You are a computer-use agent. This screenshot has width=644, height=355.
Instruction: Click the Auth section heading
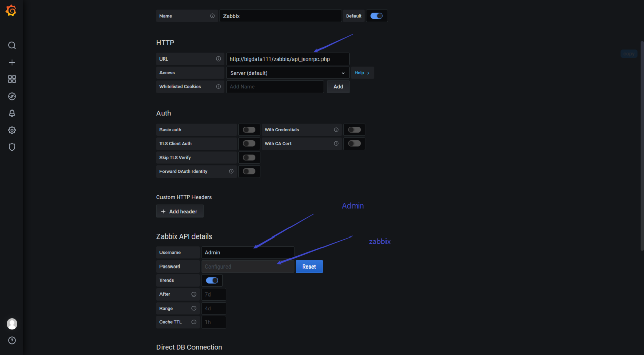[164, 113]
